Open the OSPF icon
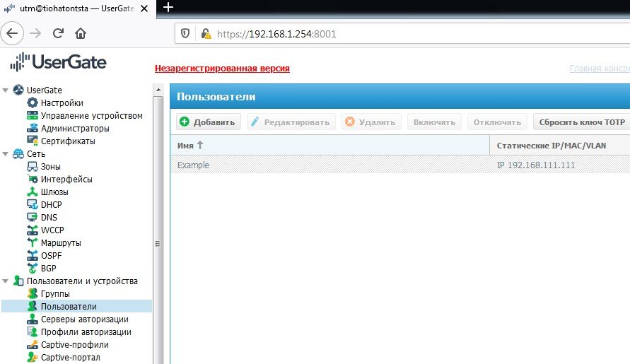The height and width of the screenshot is (364, 630). pyautogui.click(x=32, y=256)
